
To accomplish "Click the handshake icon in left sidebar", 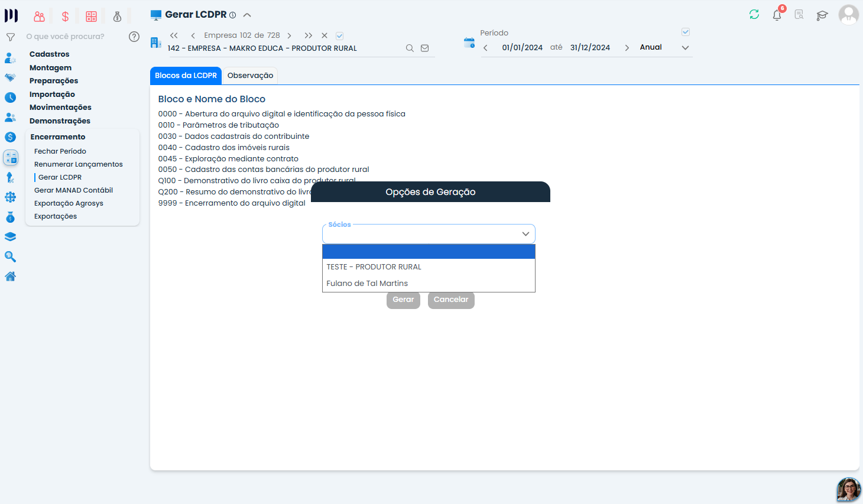I will coord(10,77).
